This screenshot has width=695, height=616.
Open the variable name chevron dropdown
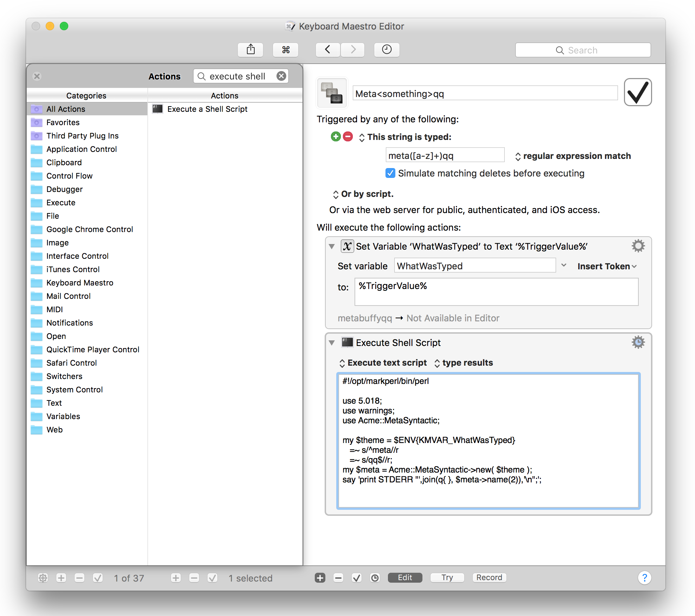tap(564, 265)
